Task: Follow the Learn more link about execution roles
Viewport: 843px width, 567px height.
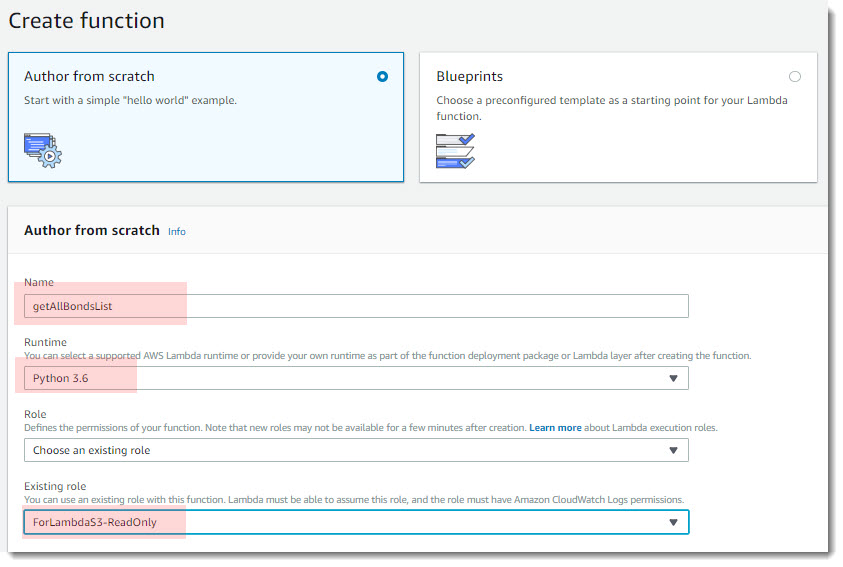Action: coord(555,428)
